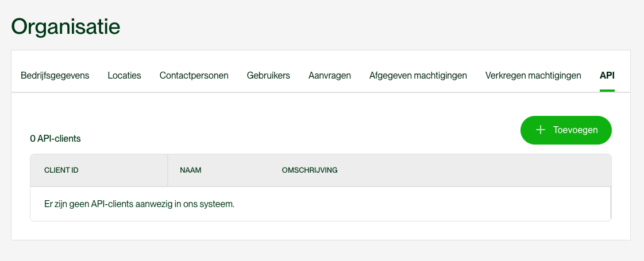Select the Gebruikers tab

(x=268, y=76)
